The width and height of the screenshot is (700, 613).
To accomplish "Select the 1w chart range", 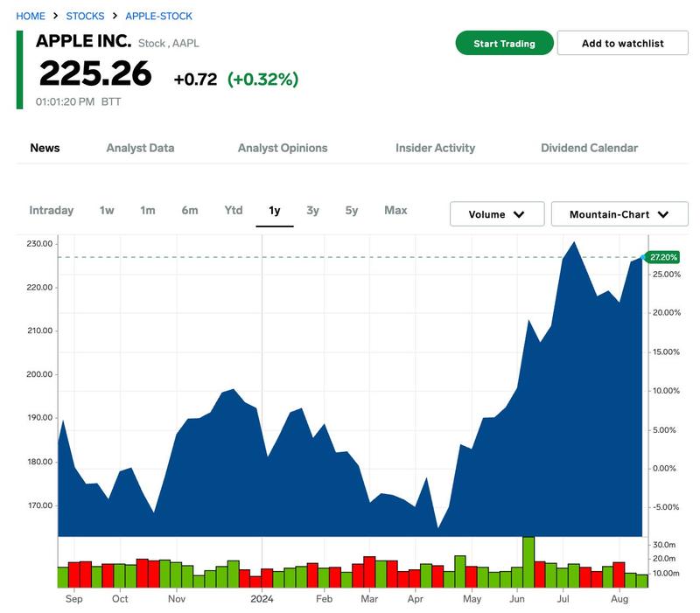I will tap(107, 210).
